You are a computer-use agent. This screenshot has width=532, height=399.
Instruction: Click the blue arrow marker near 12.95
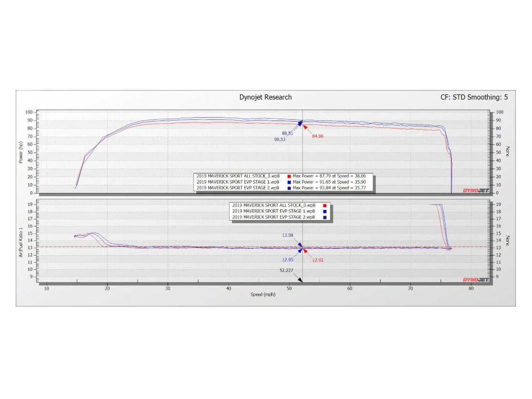coord(300,251)
